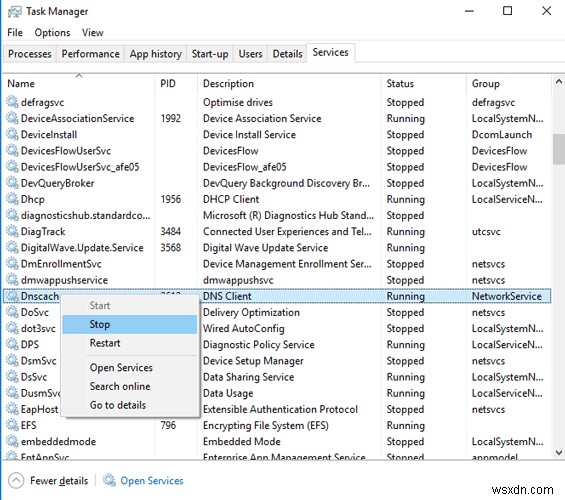Click the Task Manager title bar icon
This screenshot has width=565, height=500.
14,12
